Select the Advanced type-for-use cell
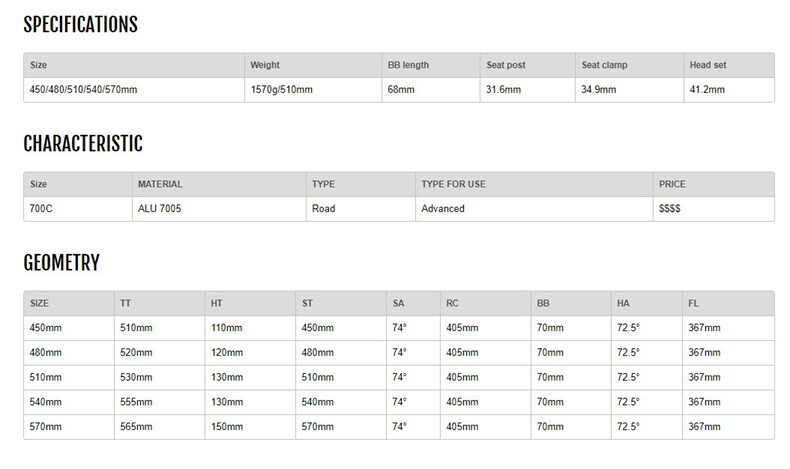Screen dimensions: 790x469 pyautogui.click(x=443, y=209)
